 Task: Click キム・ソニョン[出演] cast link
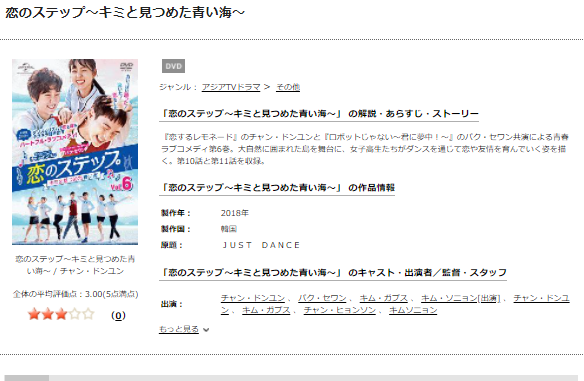[x=461, y=298]
